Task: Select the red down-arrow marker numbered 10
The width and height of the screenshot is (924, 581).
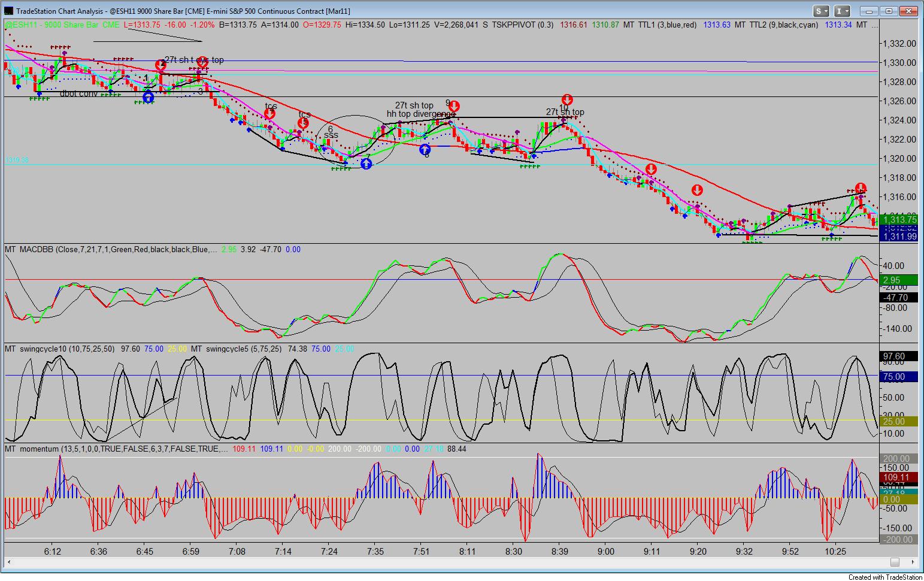Action: 567,100
